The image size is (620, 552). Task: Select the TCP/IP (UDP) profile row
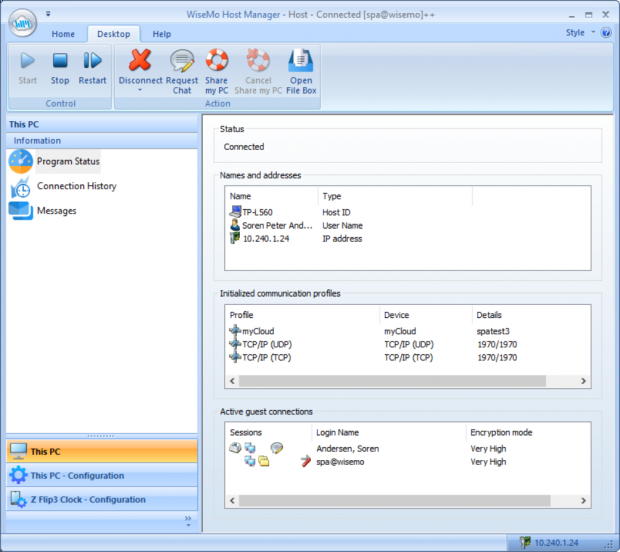coord(373,344)
